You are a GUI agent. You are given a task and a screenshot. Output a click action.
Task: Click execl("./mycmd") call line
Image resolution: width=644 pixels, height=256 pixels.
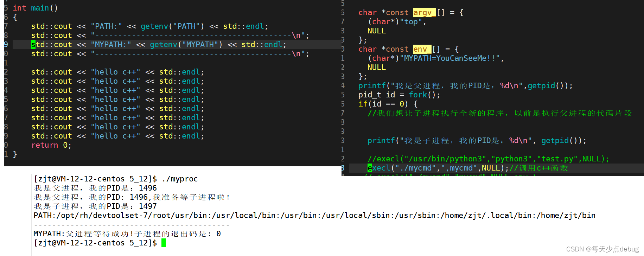(x=438, y=168)
